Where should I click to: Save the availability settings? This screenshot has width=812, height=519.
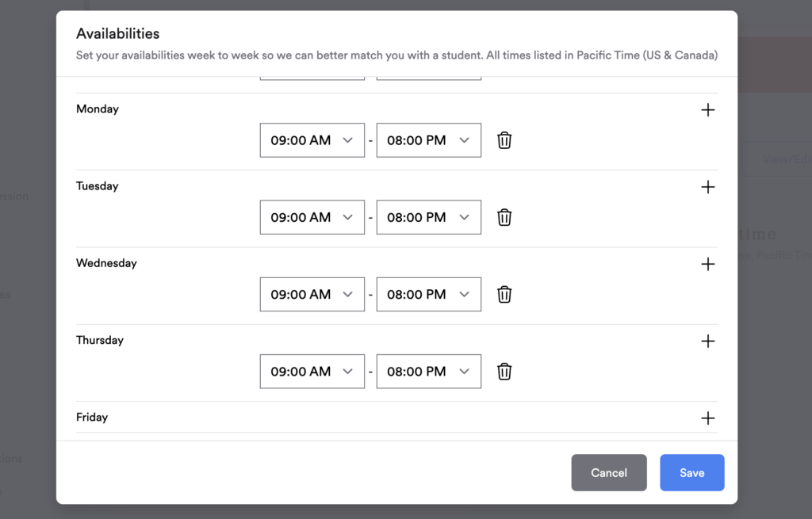pos(691,472)
